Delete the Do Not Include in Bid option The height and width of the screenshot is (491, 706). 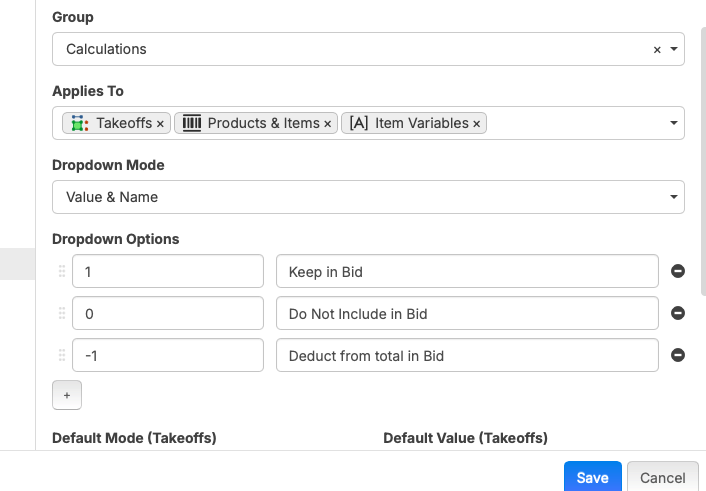tap(677, 313)
